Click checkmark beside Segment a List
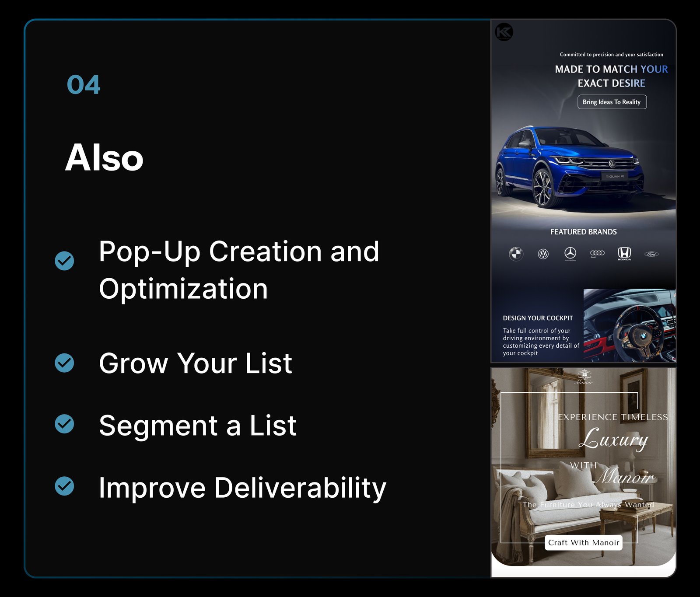Image resolution: width=700 pixels, height=597 pixels. [64, 424]
